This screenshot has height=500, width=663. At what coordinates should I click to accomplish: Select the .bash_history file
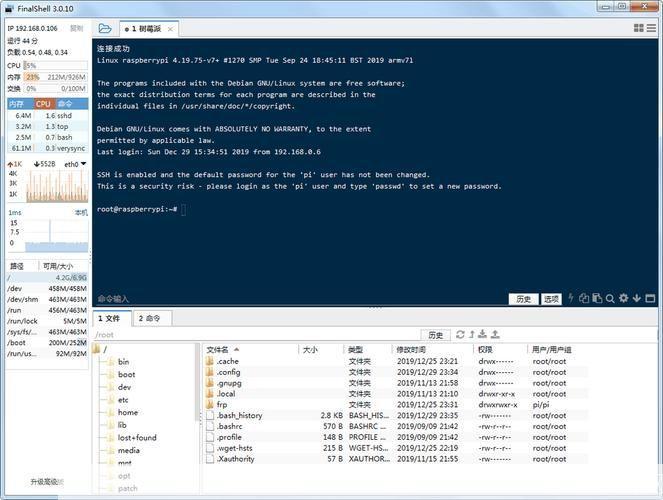click(395, 415)
